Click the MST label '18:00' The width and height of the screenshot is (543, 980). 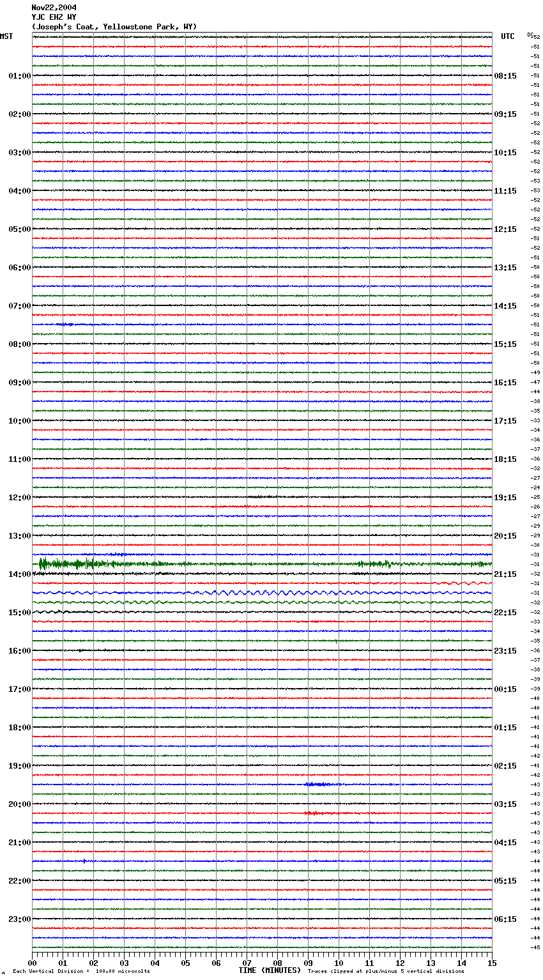click(x=20, y=728)
